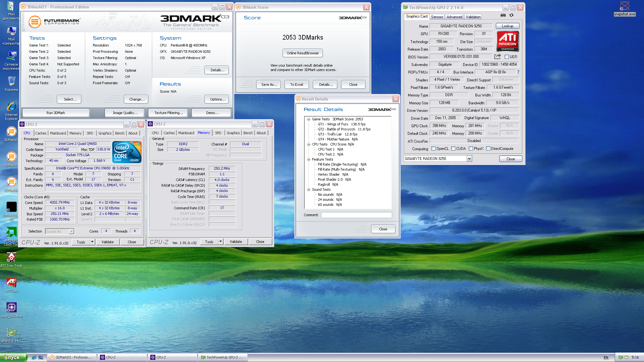This screenshot has width=644, height=362.
Task: Click the Change... button under Settings
Action: pyautogui.click(x=137, y=99)
